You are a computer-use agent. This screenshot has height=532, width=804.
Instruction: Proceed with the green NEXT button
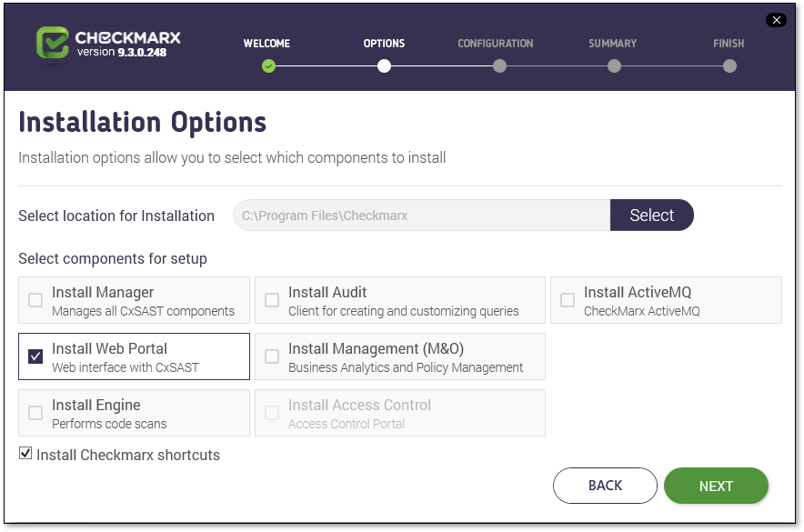tap(716, 486)
